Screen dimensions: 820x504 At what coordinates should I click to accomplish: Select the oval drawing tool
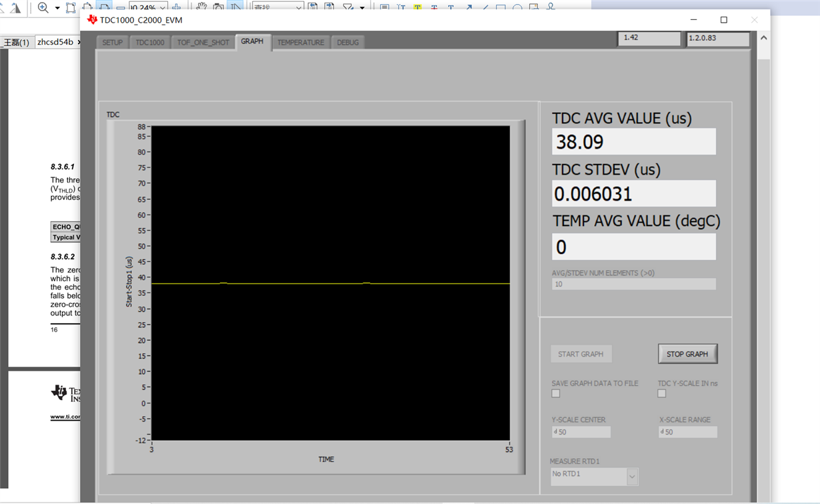517,7
